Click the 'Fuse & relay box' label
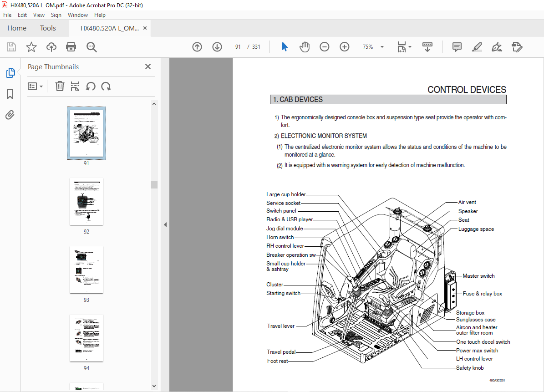Screen dimensions: 544x392 click(482, 294)
